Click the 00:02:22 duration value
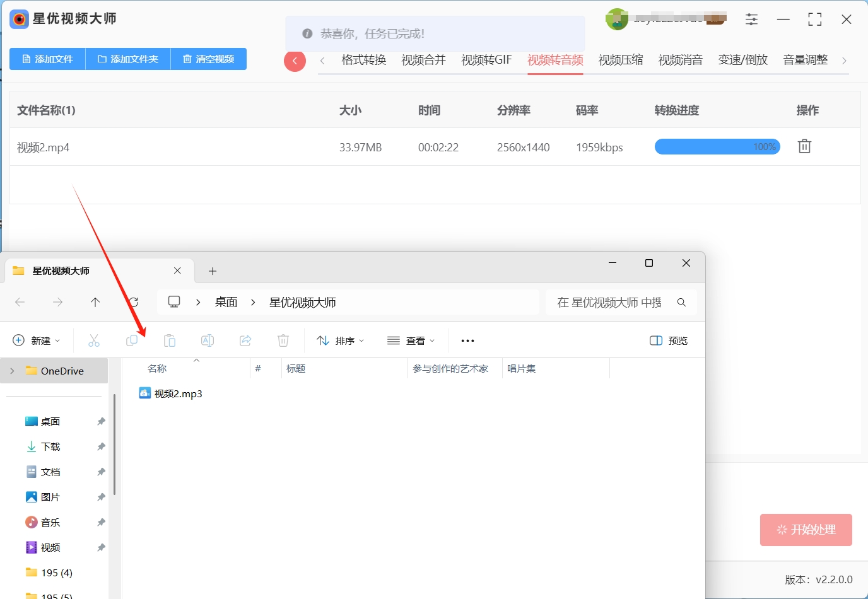This screenshot has height=599, width=868. point(438,148)
